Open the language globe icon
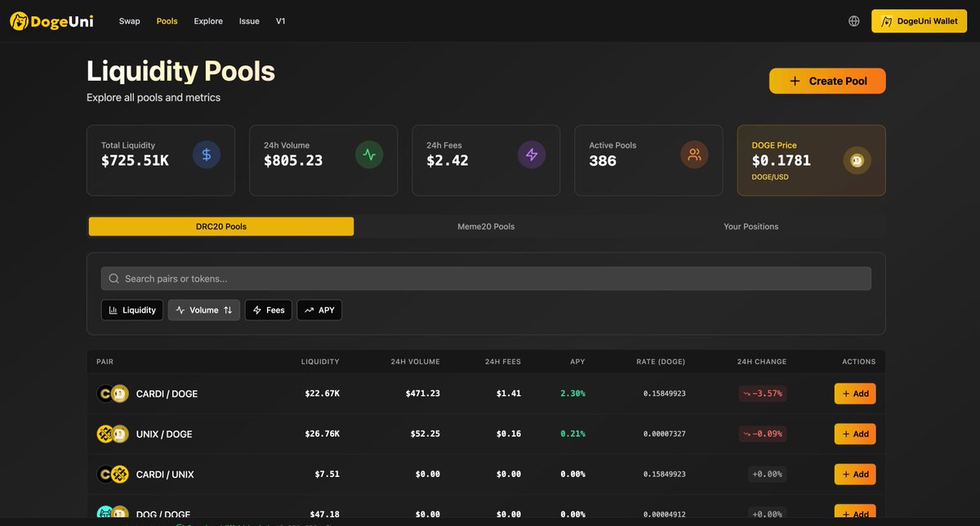Image resolution: width=980 pixels, height=526 pixels. (x=854, y=21)
